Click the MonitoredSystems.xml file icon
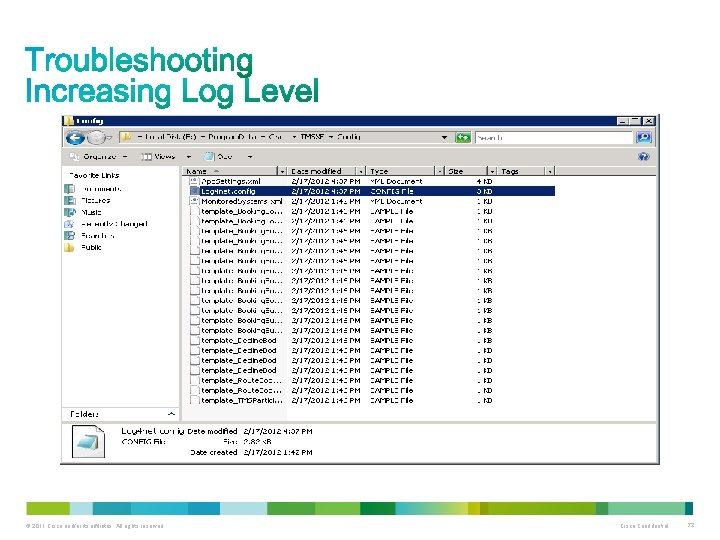 (194, 202)
